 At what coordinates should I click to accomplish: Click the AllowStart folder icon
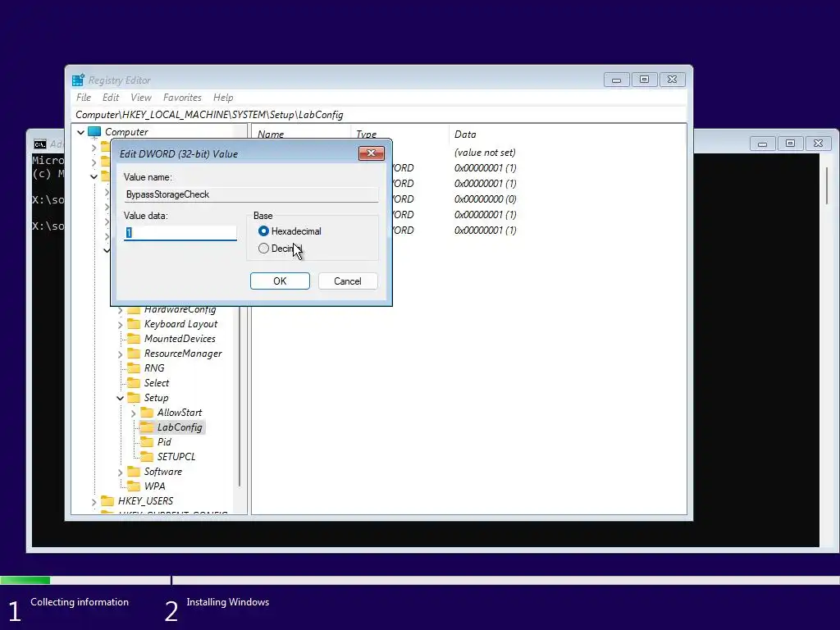pos(147,413)
